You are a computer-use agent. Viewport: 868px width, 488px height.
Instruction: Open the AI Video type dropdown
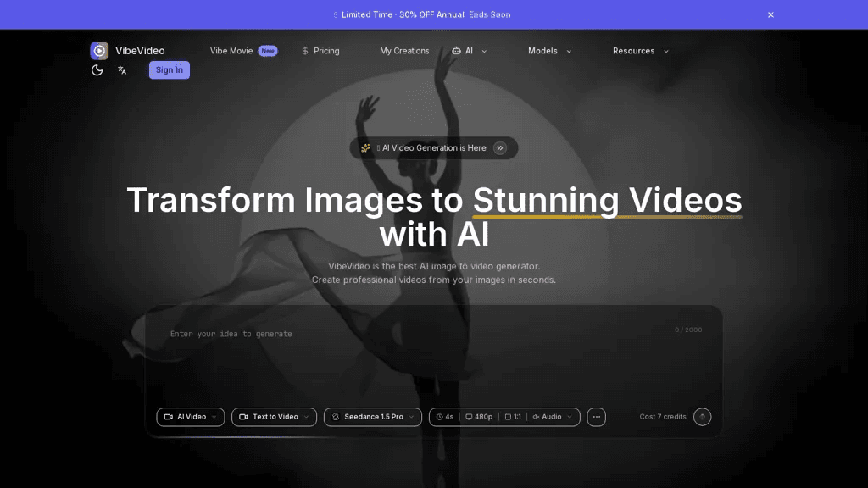(191, 417)
